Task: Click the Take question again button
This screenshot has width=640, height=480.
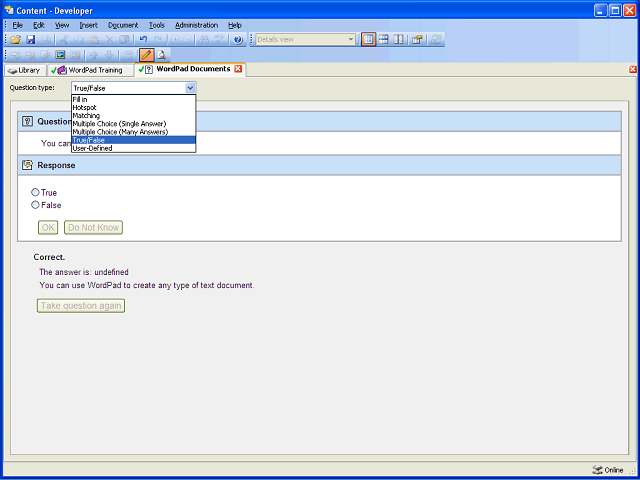Action: coord(81,306)
